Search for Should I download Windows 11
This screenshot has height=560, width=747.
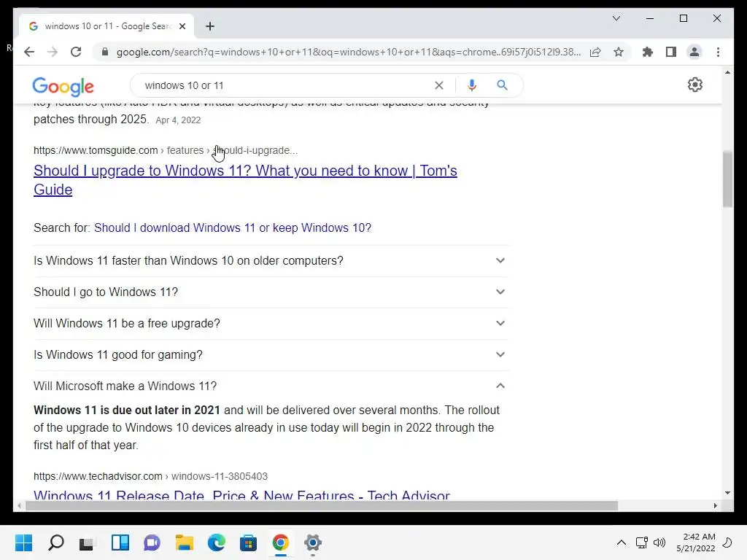tap(233, 227)
